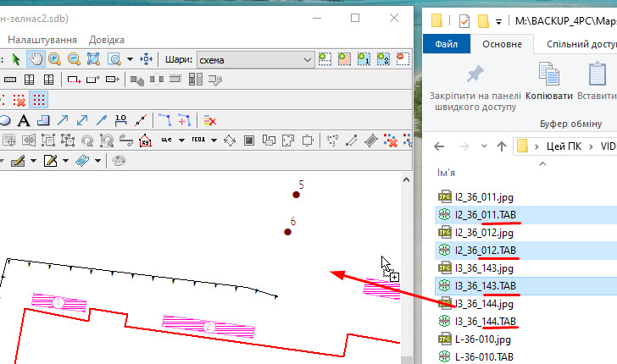Open the Шари layer combo box
This screenshot has height=364, width=617.
(255, 59)
